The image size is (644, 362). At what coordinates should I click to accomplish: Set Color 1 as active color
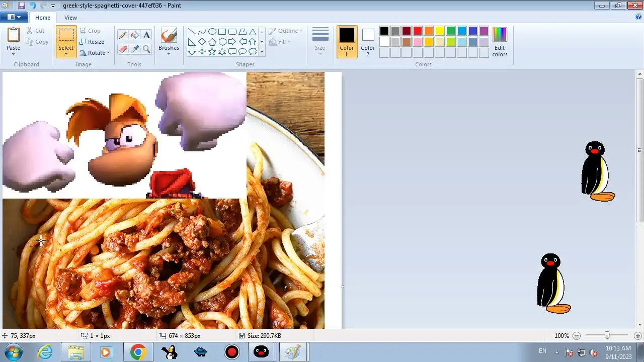click(347, 42)
